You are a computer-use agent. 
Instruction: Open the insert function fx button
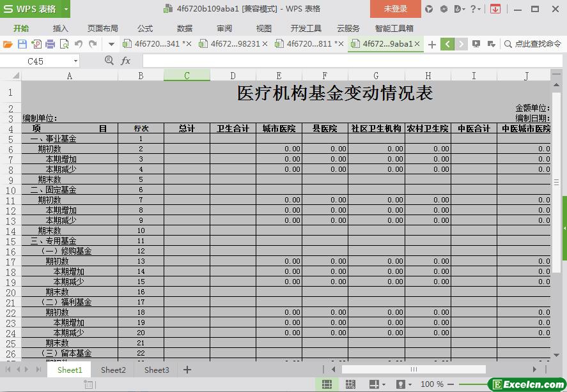coord(125,61)
